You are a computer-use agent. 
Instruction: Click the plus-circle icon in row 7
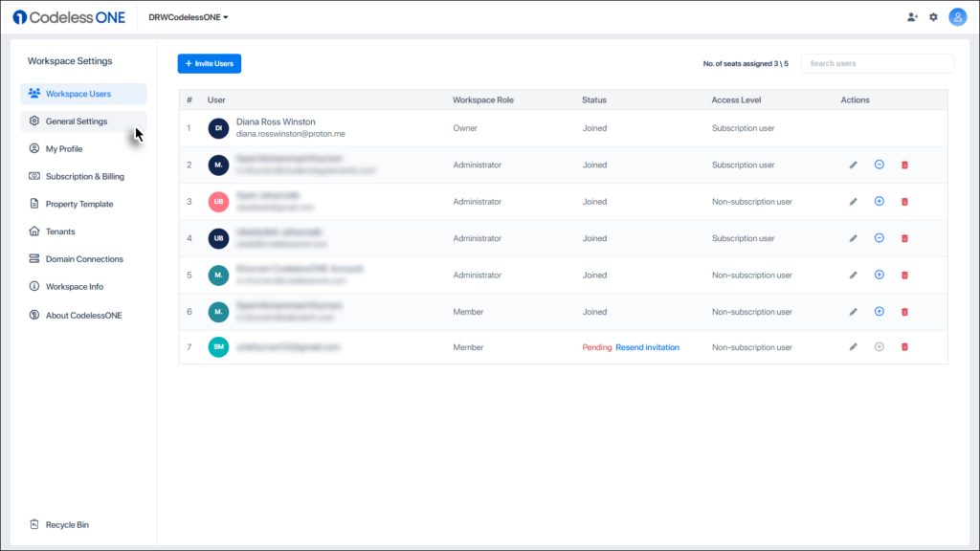(880, 346)
